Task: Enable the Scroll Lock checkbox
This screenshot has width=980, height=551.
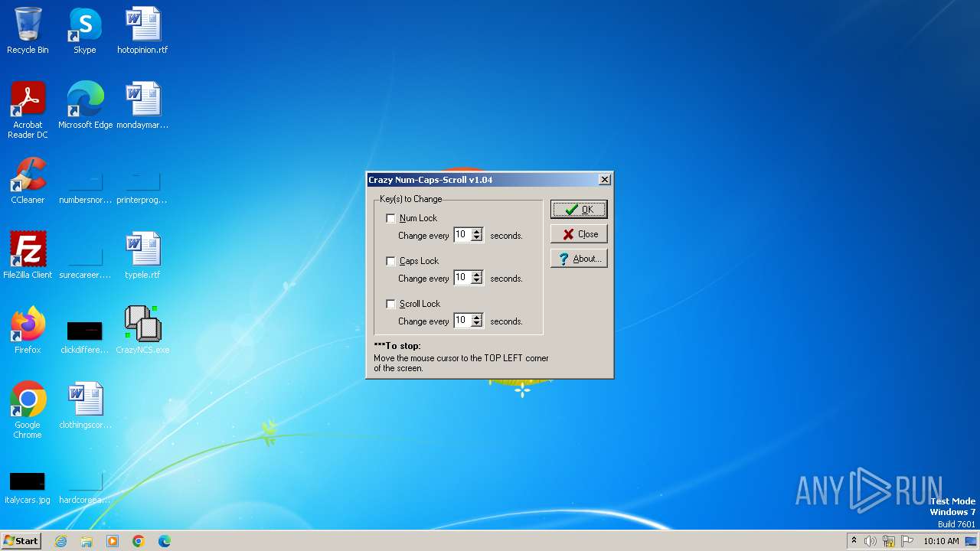Action: pos(390,304)
